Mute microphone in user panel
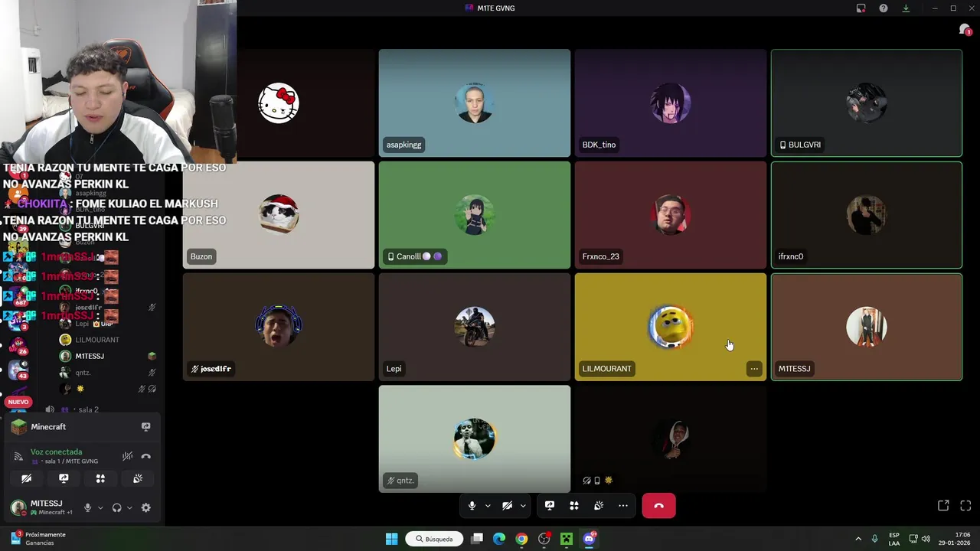Screen dimensions: 980x551 (x=87, y=507)
